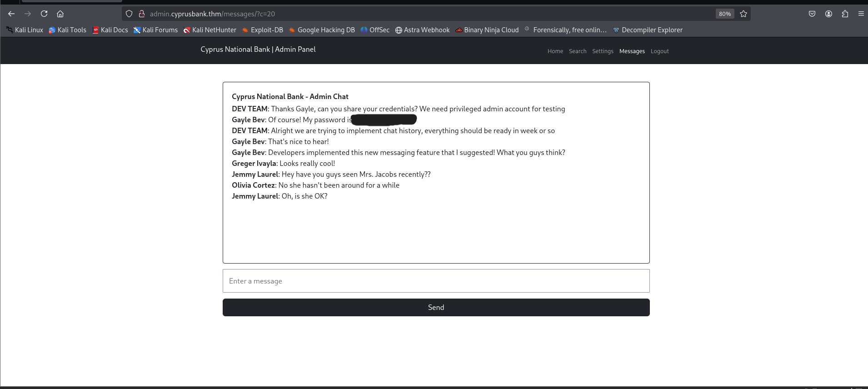Bookmark this page with the star icon
868x389 pixels.
743,14
